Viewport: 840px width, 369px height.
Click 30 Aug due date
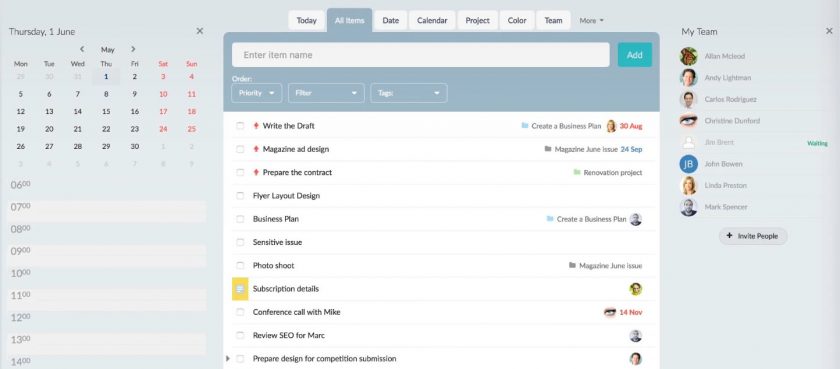coord(631,126)
